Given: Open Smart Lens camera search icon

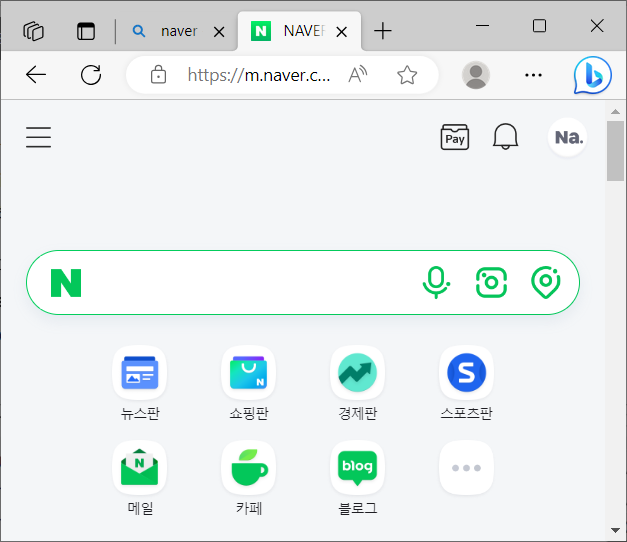Looking at the screenshot, I should click(x=491, y=282).
